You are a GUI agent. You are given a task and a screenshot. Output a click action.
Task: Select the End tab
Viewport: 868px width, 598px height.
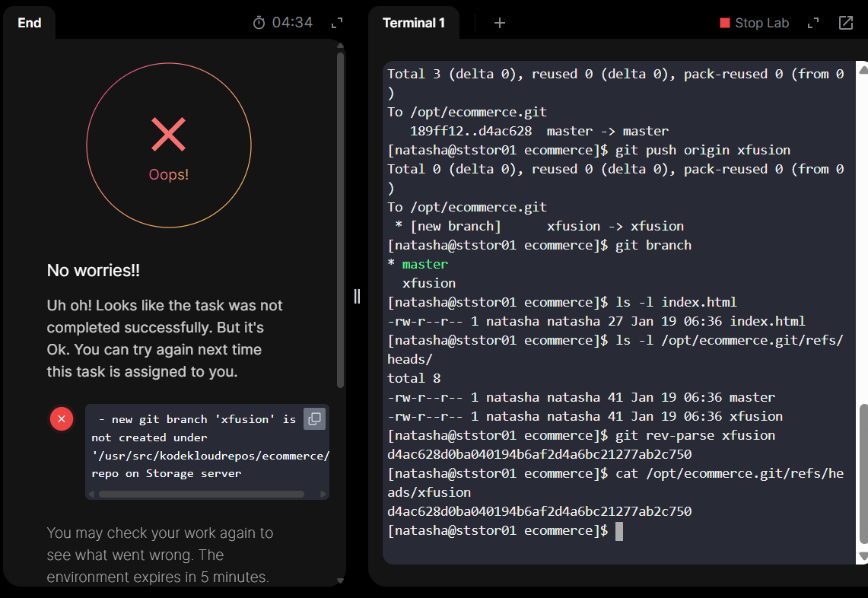pyautogui.click(x=30, y=23)
